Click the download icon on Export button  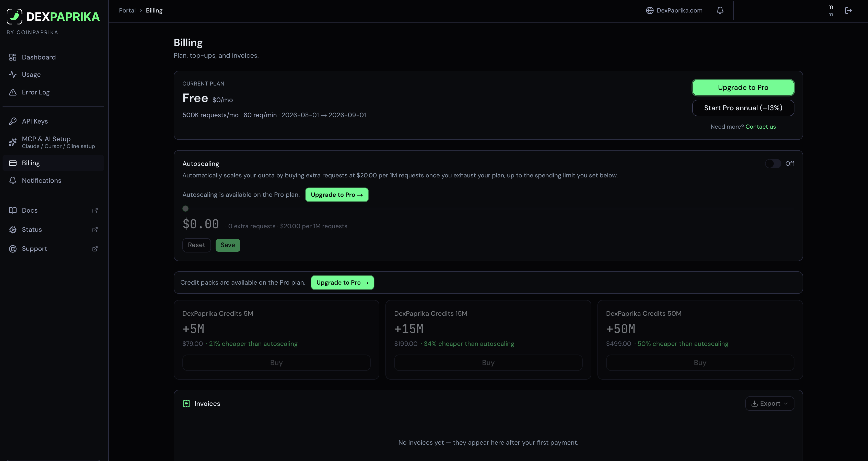[x=754, y=403]
